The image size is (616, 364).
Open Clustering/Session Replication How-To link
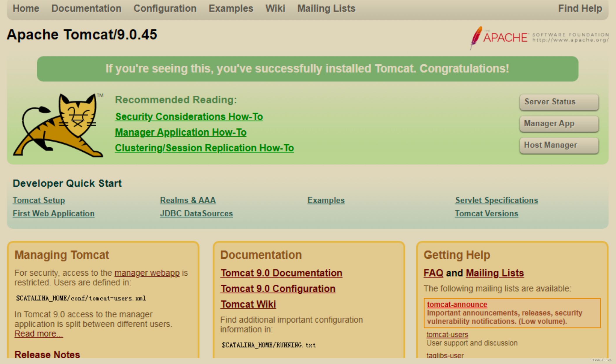coord(204,148)
